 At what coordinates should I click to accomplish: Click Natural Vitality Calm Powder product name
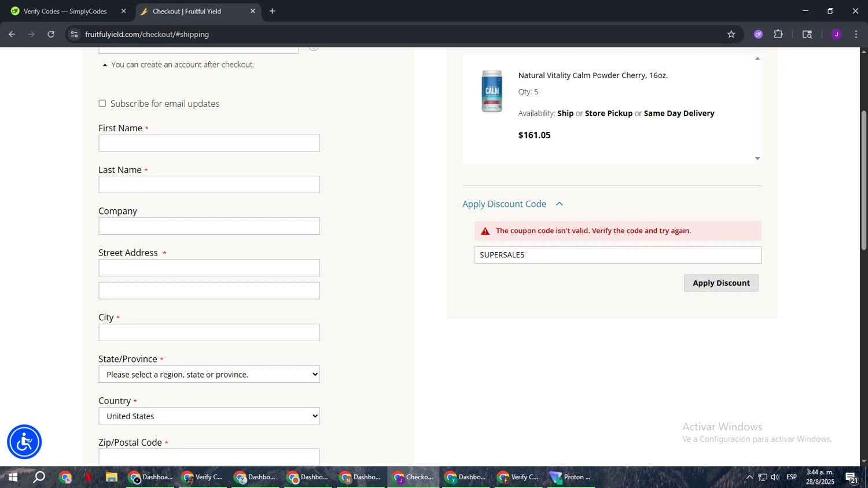593,75
